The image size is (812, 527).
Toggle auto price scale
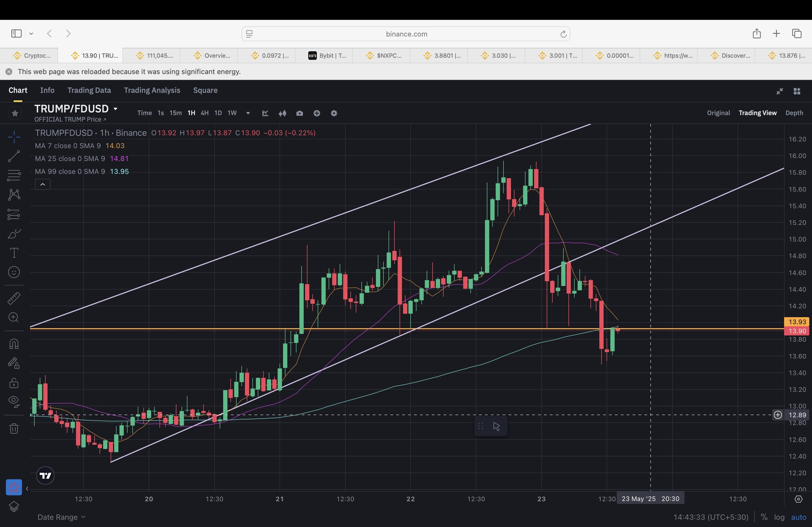point(798,517)
